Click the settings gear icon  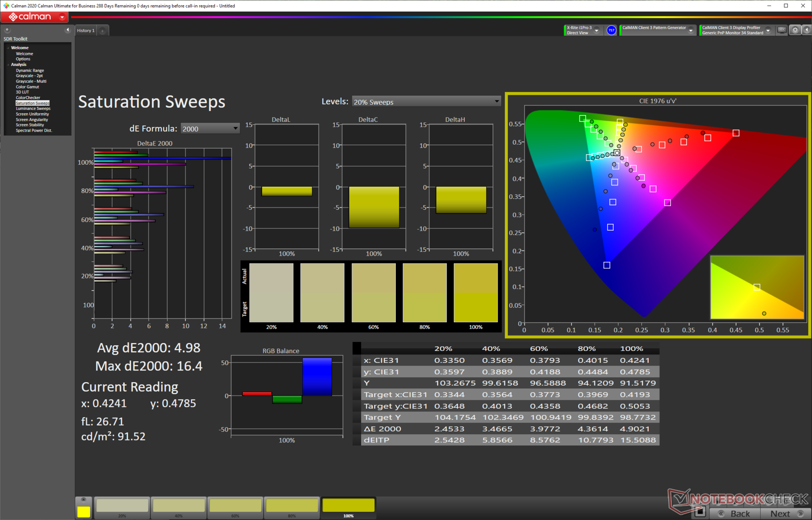click(x=795, y=30)
